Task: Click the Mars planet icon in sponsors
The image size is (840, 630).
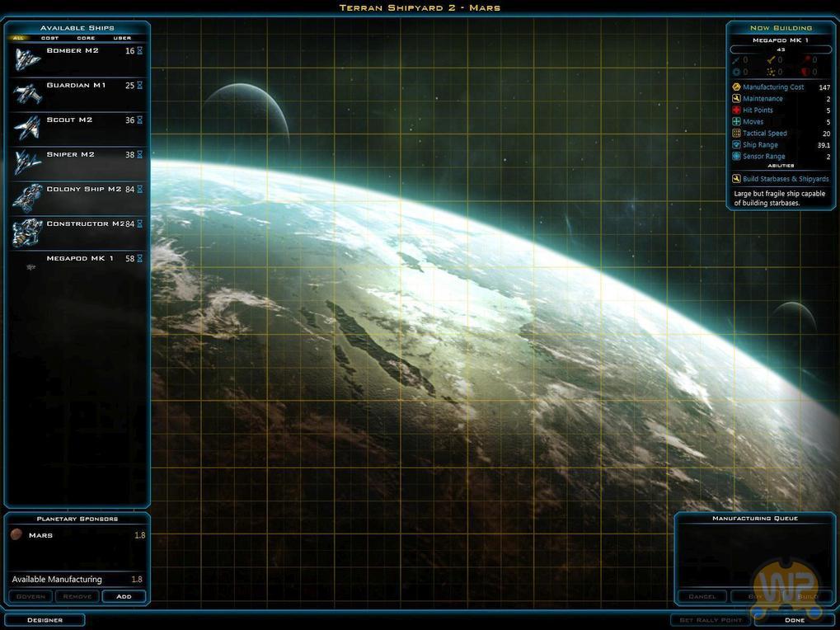Action: coord(16,535)
